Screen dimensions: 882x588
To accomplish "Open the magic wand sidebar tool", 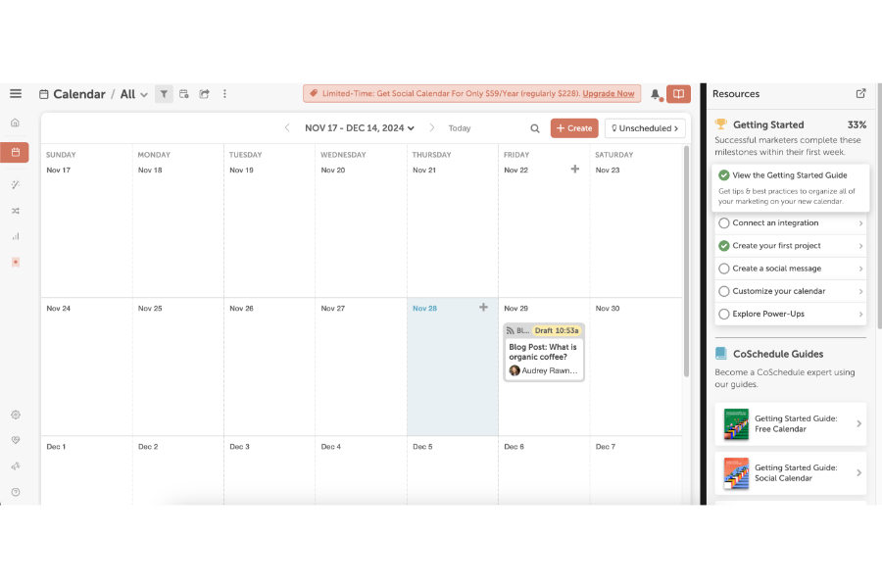I will click(15, 184).
